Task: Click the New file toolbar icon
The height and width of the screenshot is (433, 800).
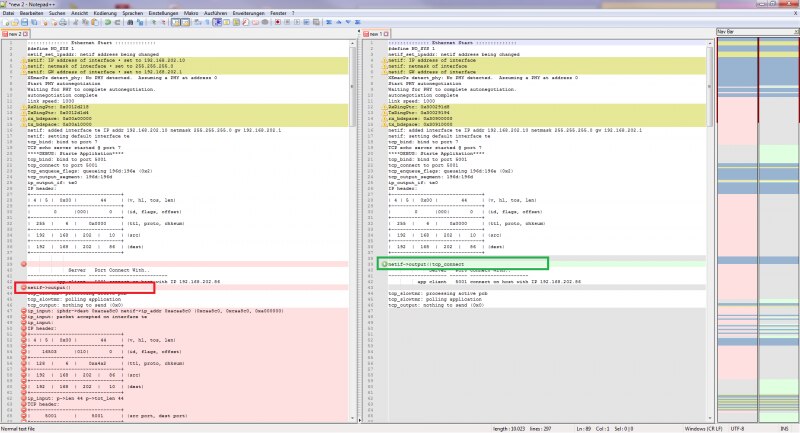Action: [x=5, y=21]
